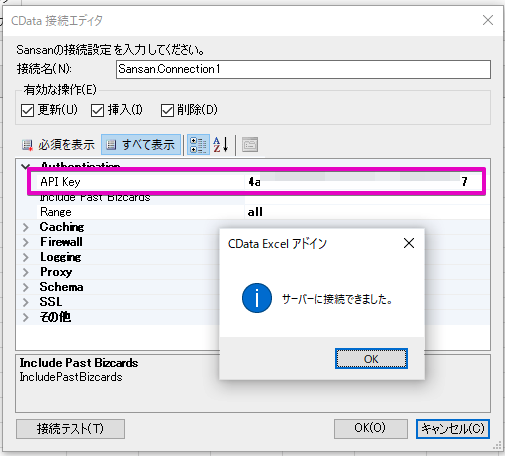Click the Alphabetical A-Z sort icon
The height and width of the screenshot is (456, 505).
point(221,145)
